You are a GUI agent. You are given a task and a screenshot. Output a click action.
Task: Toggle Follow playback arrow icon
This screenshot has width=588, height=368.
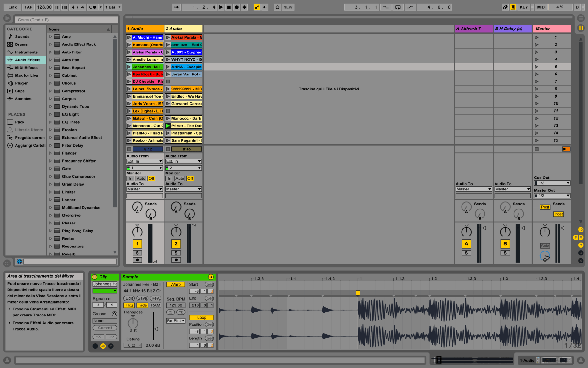tap(176, 7)
